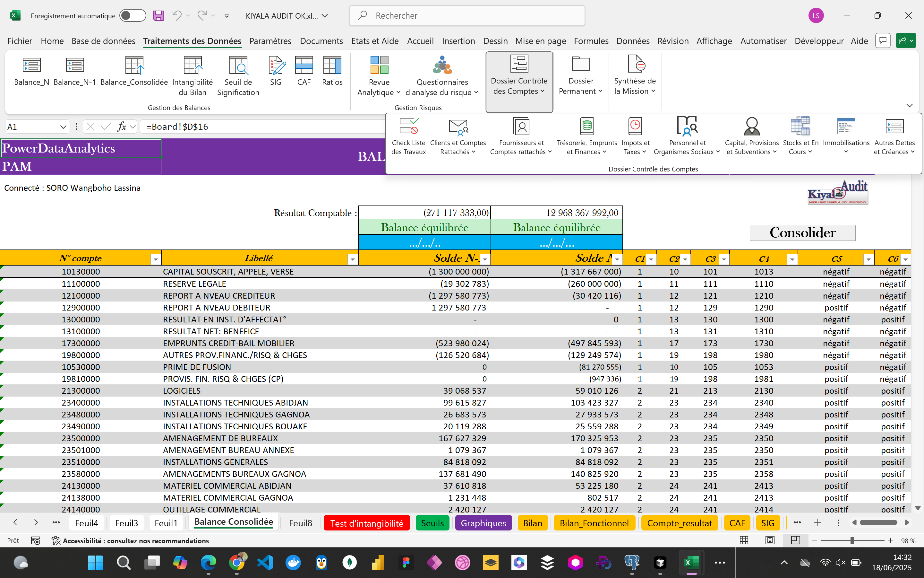Open Microsoft Edge from taskbar
This screenshot has width=924, height=578.
point(209,563)
